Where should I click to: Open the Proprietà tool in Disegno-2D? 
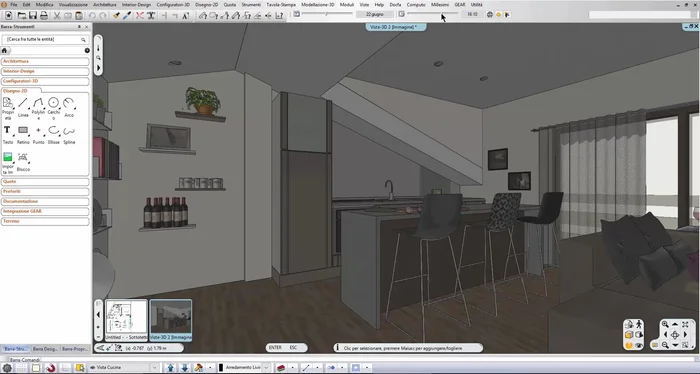pyautogui.click(x=8, y=108)
